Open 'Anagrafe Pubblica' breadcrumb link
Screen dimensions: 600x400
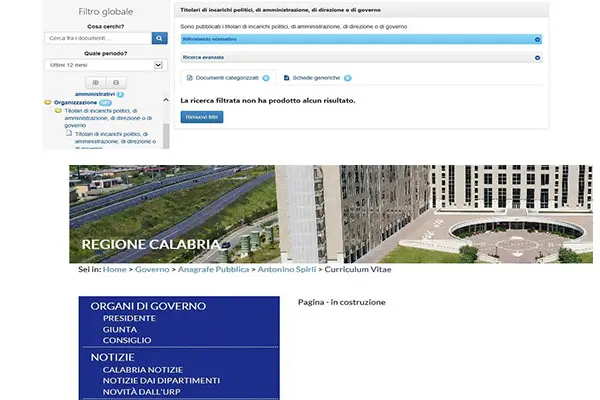click(213, 269)
